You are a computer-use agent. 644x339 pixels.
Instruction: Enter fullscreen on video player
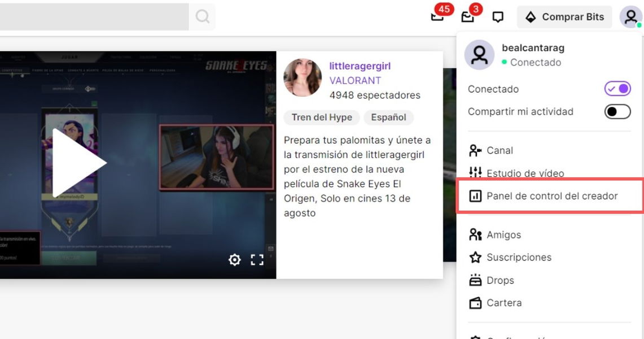point(257,260)
